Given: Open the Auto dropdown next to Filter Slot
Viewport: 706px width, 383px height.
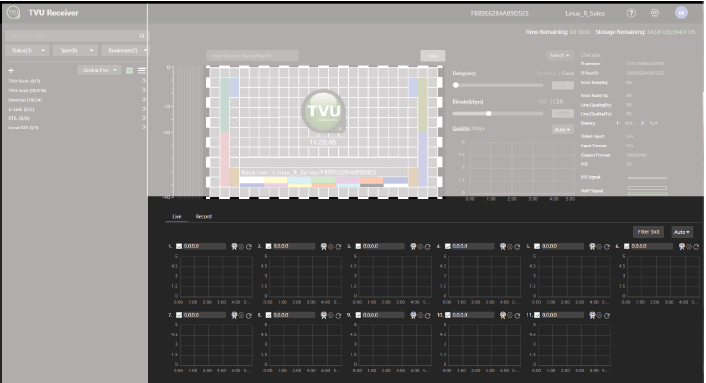Looking at the screenshot, I should click(682, 232).
